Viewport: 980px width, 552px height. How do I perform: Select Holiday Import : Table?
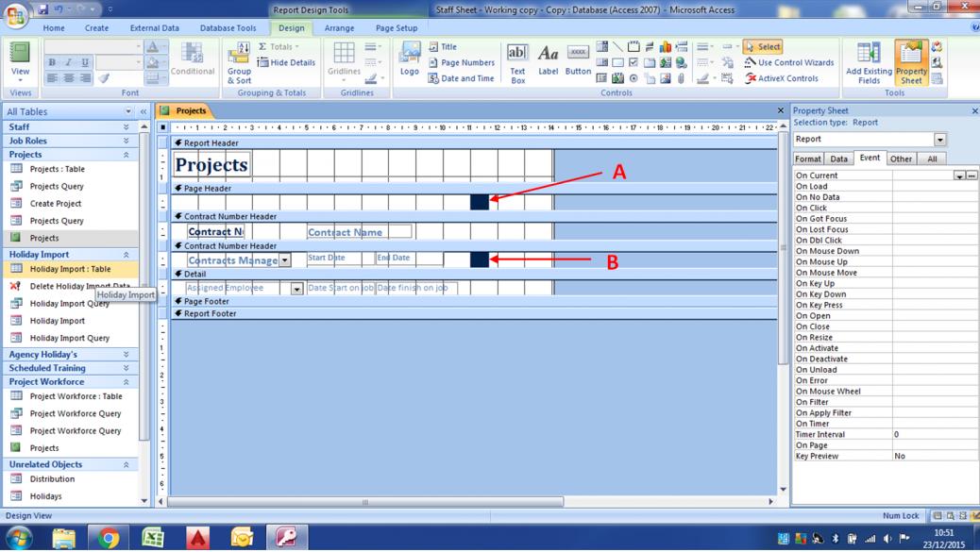point(71,269)
